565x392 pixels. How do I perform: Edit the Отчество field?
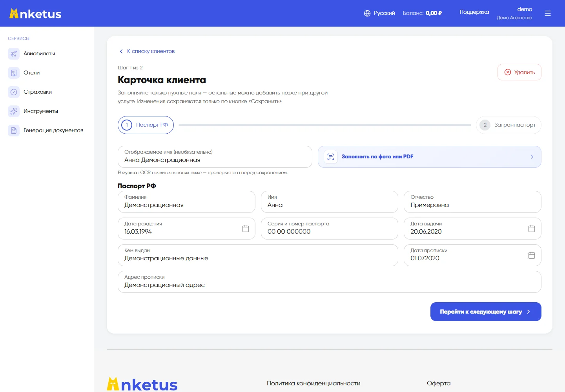click(472, 202)
